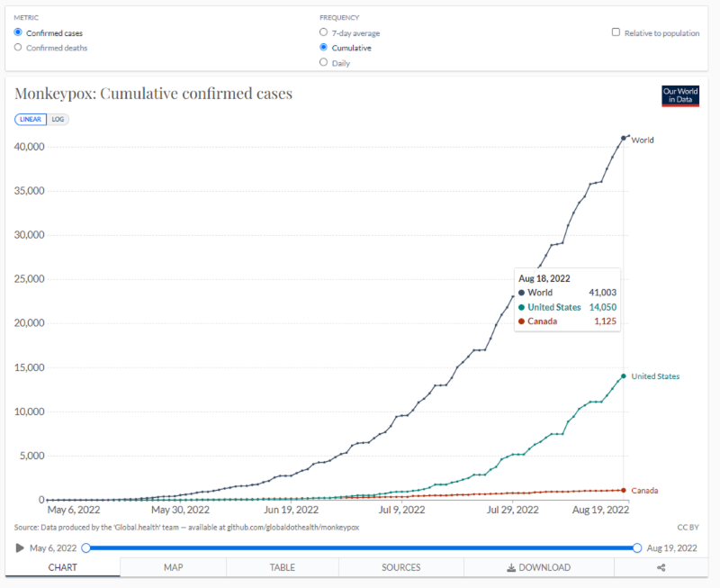Click the 40,000 y-axis label
This screenshot has height=588, width=720.
(30, 147)
